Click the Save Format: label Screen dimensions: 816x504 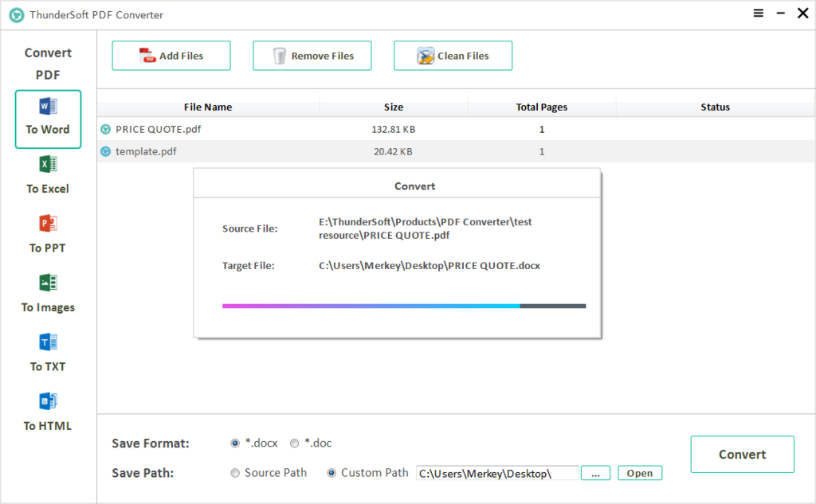click(x=151, y=443)
